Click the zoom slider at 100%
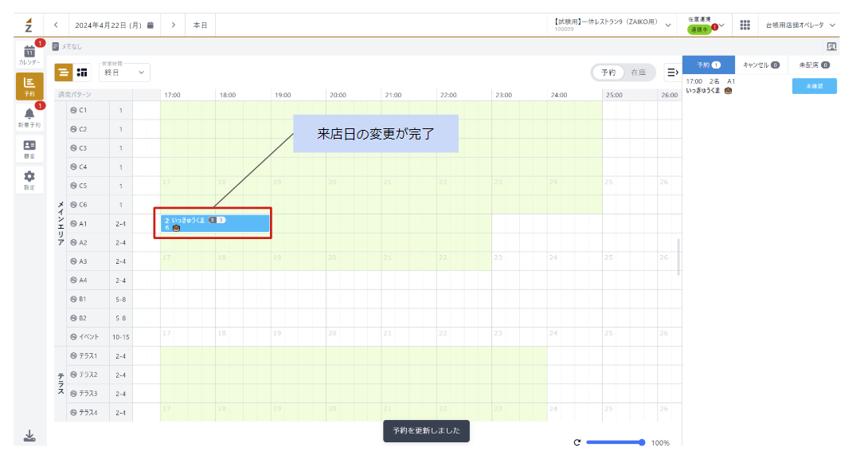The image size is (868, 471). [x=614, y=442]
